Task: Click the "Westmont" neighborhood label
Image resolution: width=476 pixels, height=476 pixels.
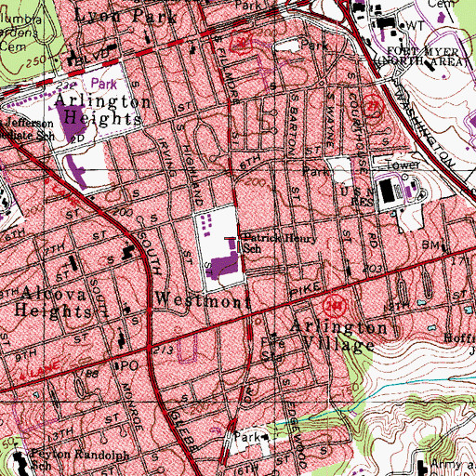Action: [203, 300]
